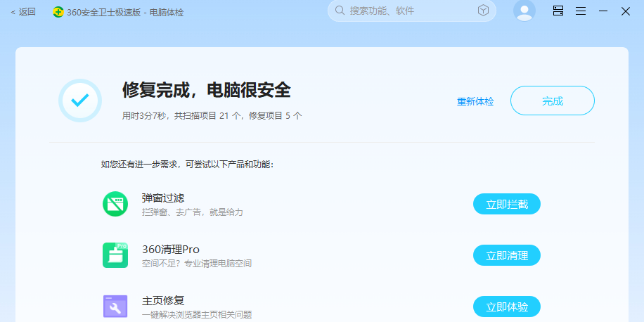Minimize the 360 window

(x=603, y=11)
